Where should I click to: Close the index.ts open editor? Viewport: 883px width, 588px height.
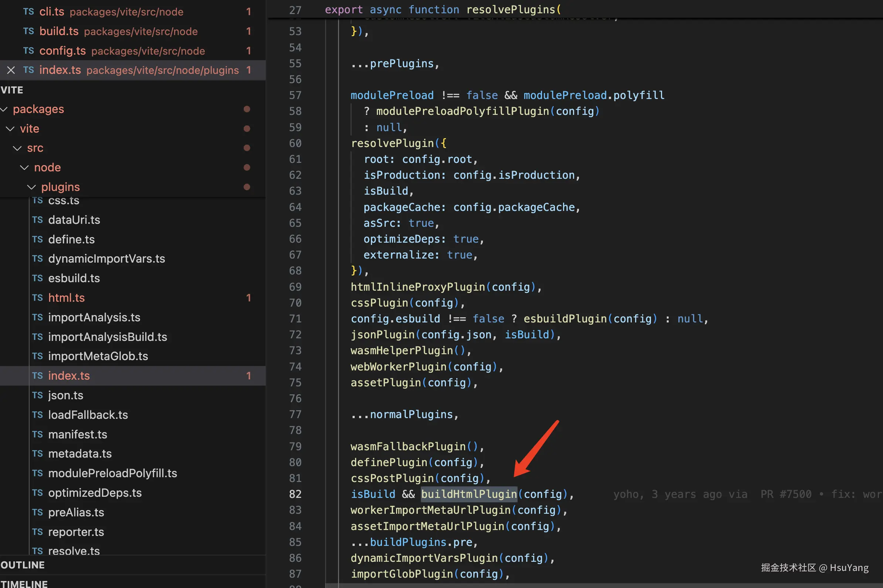tap(11, 70)
